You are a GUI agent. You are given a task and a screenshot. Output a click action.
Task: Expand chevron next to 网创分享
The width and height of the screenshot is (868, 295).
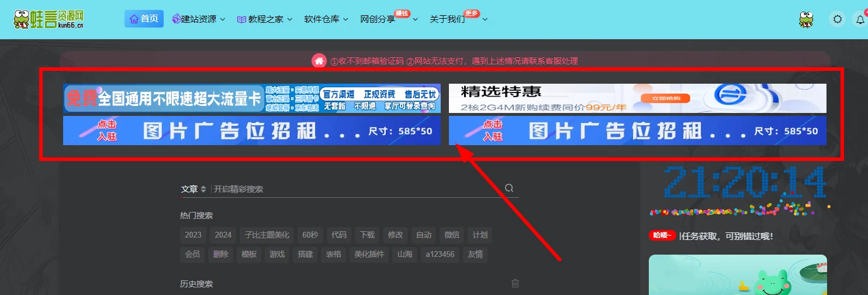(x=416, y=19)
